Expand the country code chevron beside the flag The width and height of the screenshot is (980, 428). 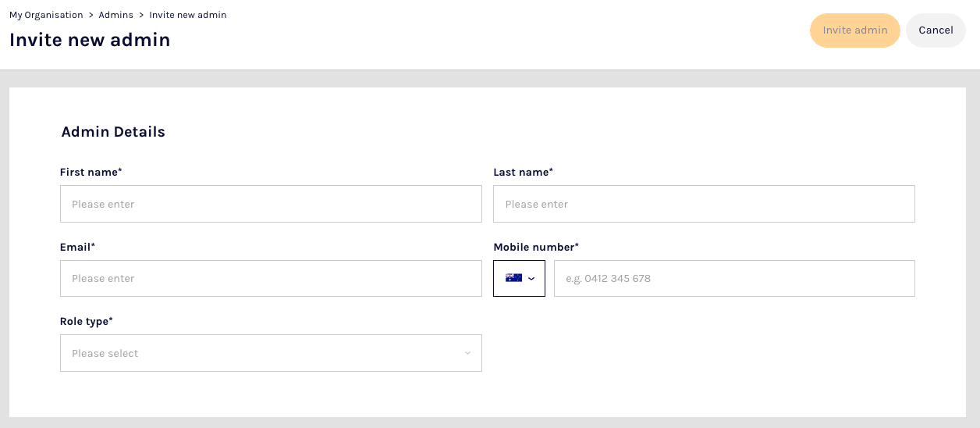point(532,279)
